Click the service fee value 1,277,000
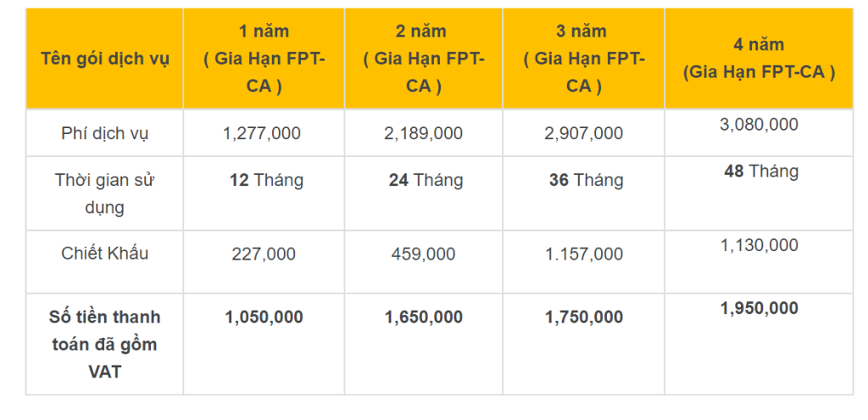868x420 pixels. [262, 133]
